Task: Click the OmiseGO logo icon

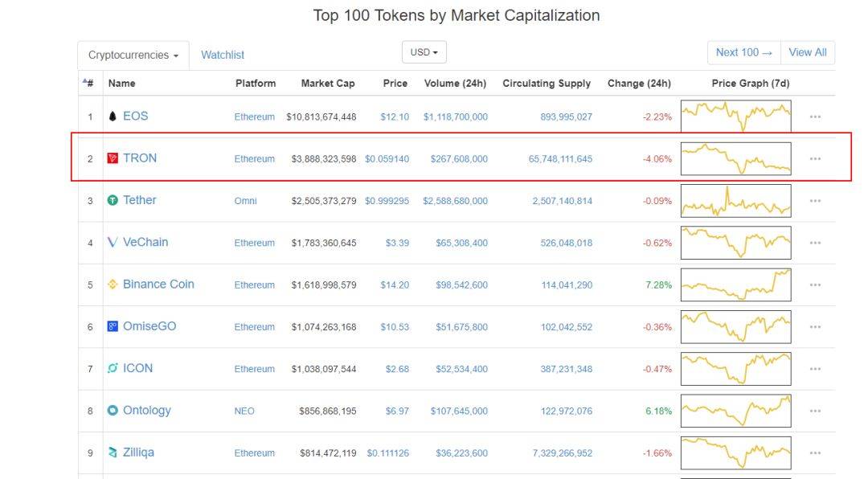Action: click(113, 326)
